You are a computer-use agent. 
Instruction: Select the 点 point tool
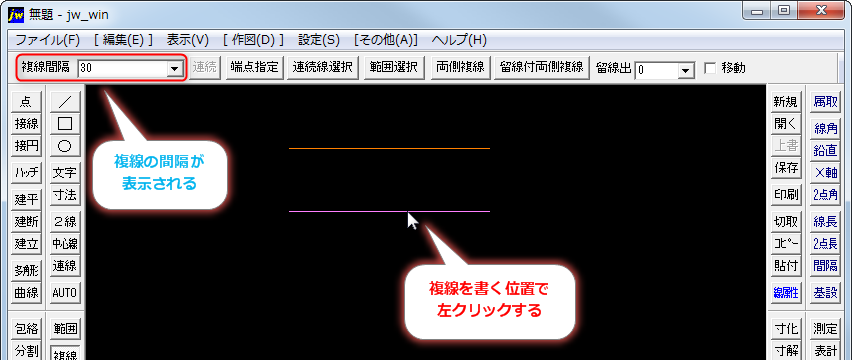tap(26, 102)
